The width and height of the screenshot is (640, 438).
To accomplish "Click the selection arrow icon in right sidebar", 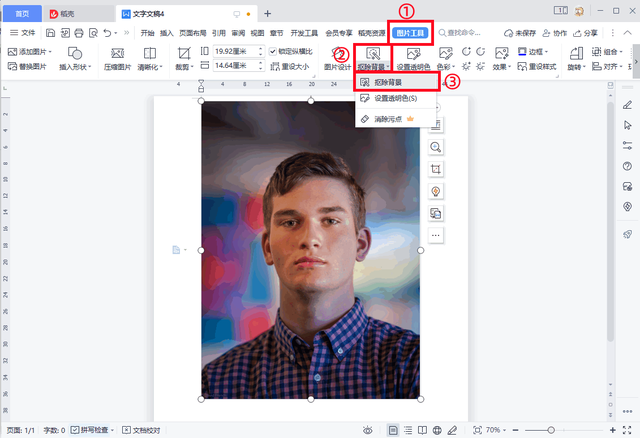I will coord(627,125).
